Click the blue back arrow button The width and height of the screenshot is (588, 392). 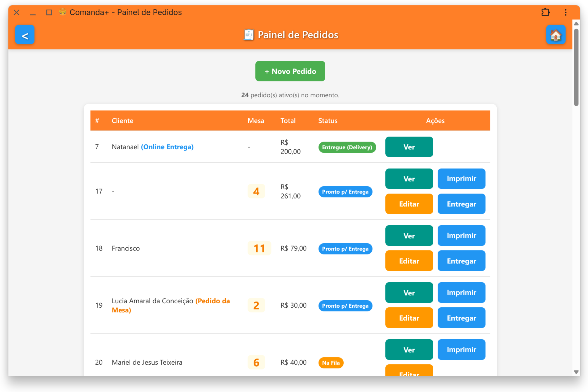25,35
